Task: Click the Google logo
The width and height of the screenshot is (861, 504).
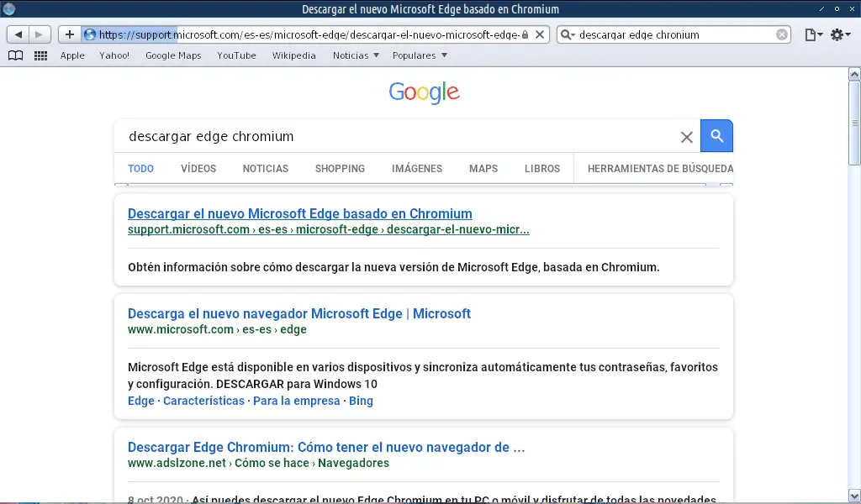Action: [x=424, y=92]
